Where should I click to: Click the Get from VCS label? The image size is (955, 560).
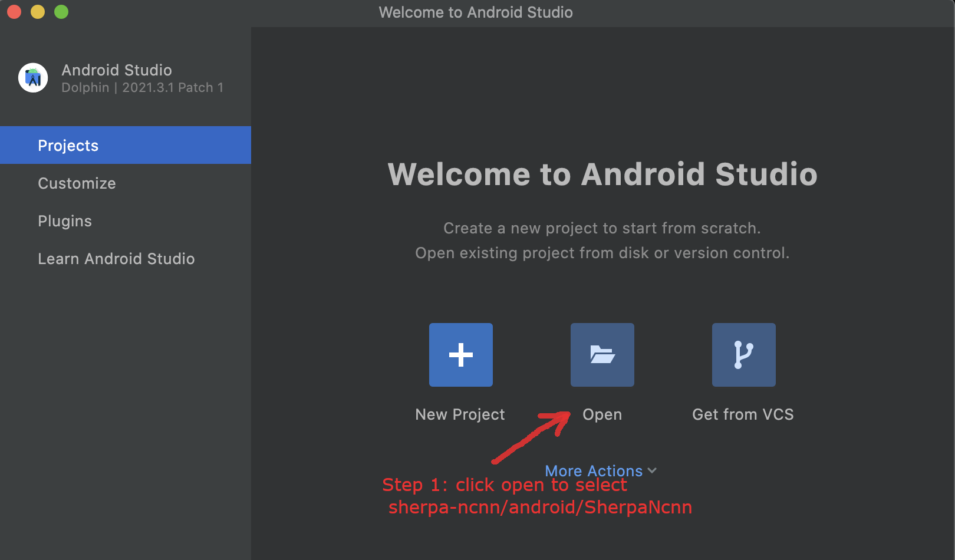click(x=743, y=414)
